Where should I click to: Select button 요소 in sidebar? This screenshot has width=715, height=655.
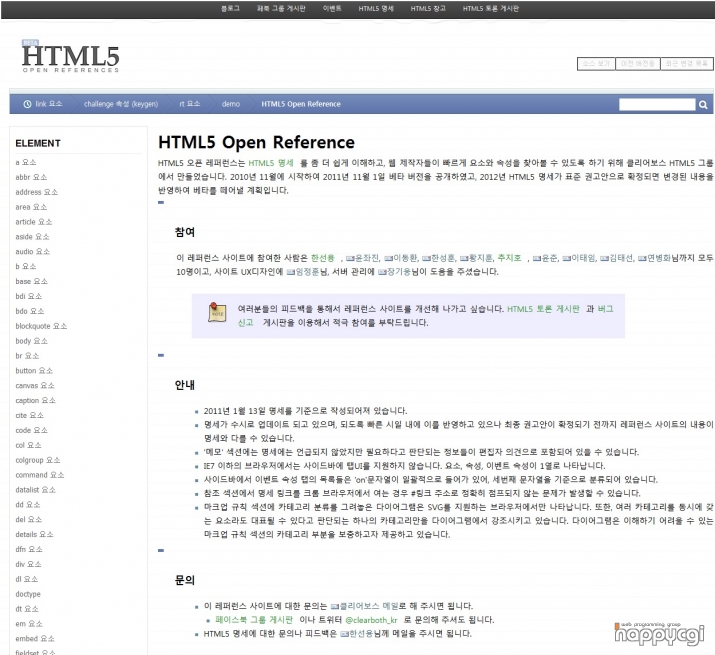point(34,370)
